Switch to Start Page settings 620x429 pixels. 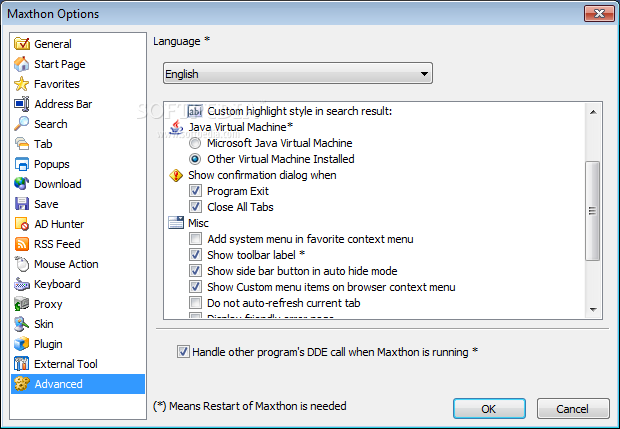point(60,64)
